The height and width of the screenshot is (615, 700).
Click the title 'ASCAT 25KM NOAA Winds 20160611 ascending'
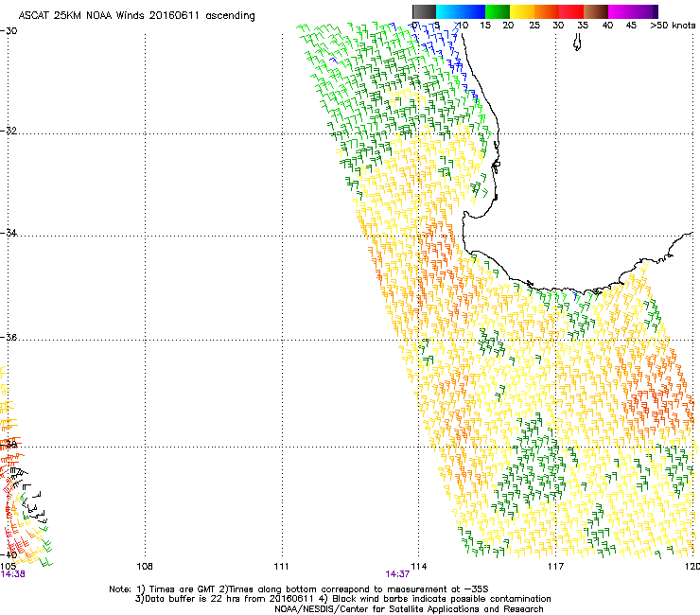(137, 16)
